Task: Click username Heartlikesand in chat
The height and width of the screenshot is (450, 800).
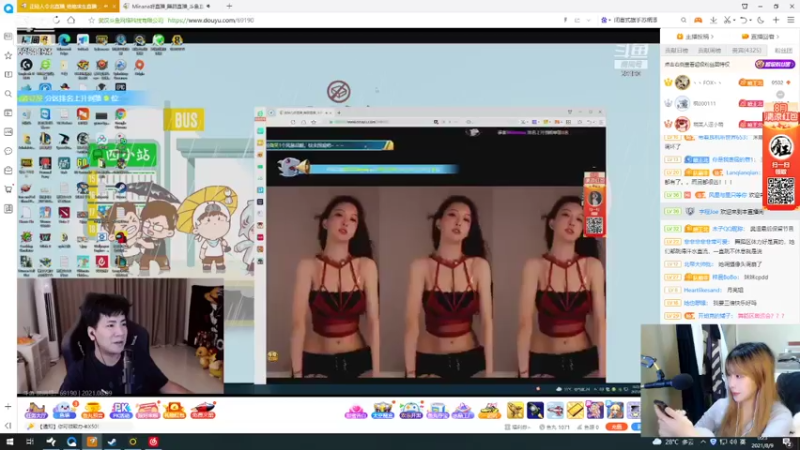Action: tap(702, 290)
